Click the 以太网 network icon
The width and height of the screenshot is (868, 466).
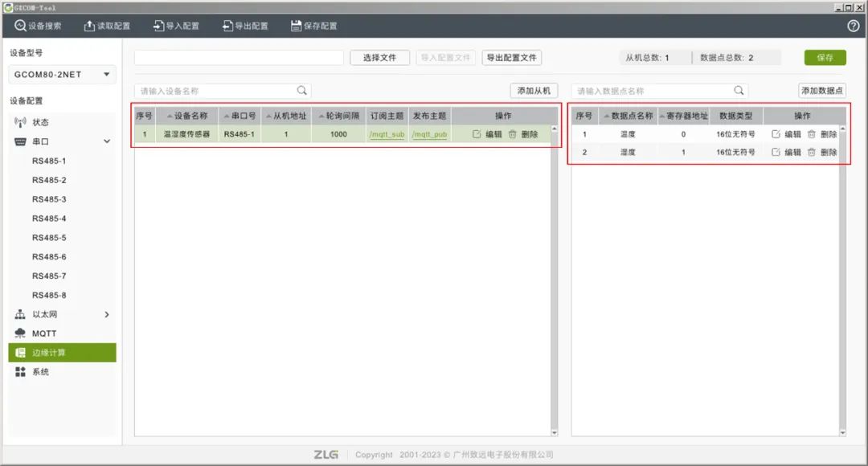tap(20, 314)
